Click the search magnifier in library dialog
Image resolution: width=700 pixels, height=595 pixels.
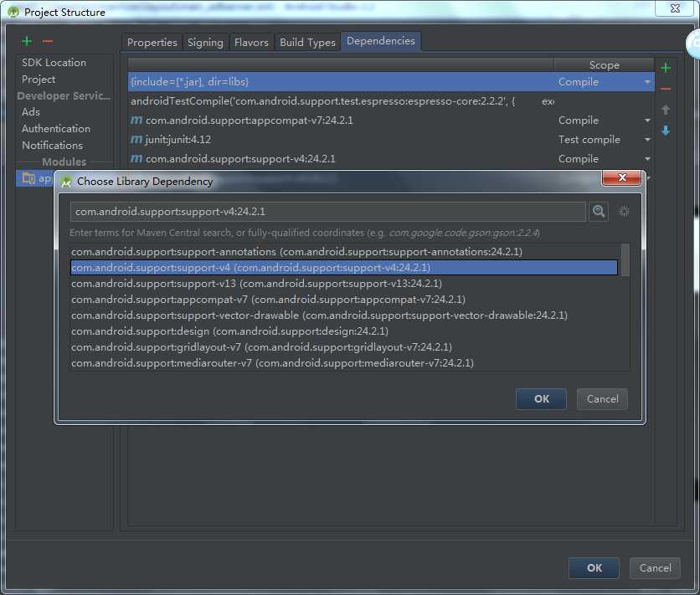598,211
